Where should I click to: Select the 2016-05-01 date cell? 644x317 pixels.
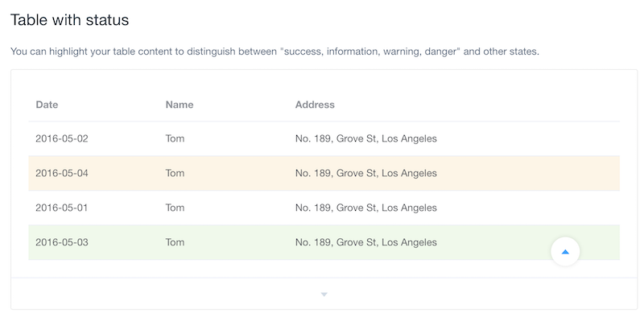pos(62,208)
